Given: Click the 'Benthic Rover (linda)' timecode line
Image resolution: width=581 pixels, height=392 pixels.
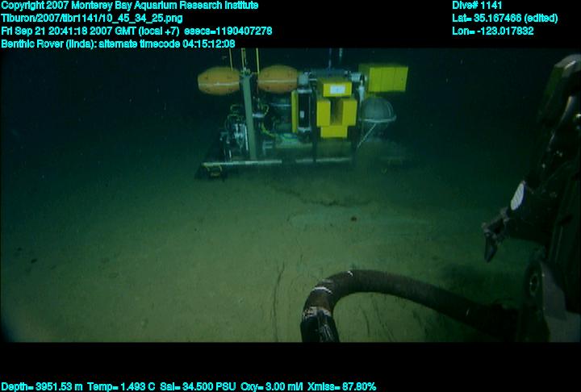Looking at the screenshot, I should coord(118,44).
